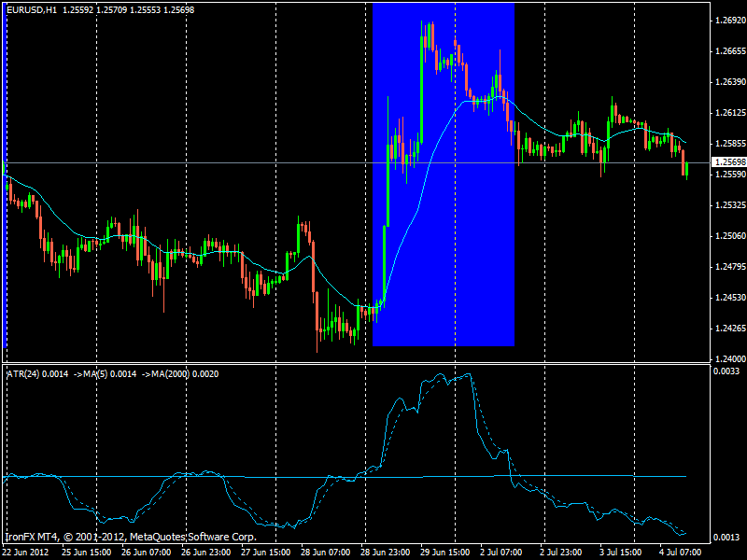Viewport: 747px width, 560px height.
Task: Click the 4 Jul 07:00 time label
Action: 686,552
